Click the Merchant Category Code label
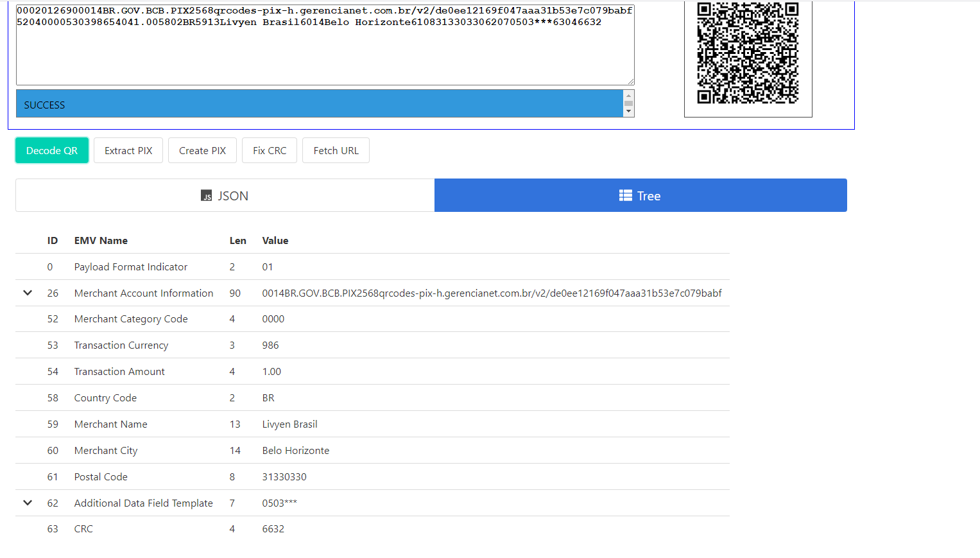This screenshot has height=558, width=980. (x=131, y=319)
